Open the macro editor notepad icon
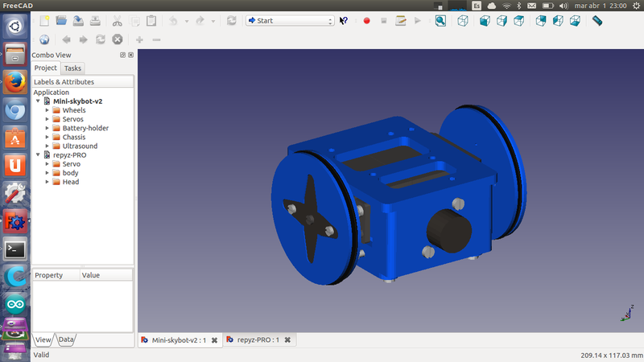Screen dimensions: 644x362 [400, 21]
